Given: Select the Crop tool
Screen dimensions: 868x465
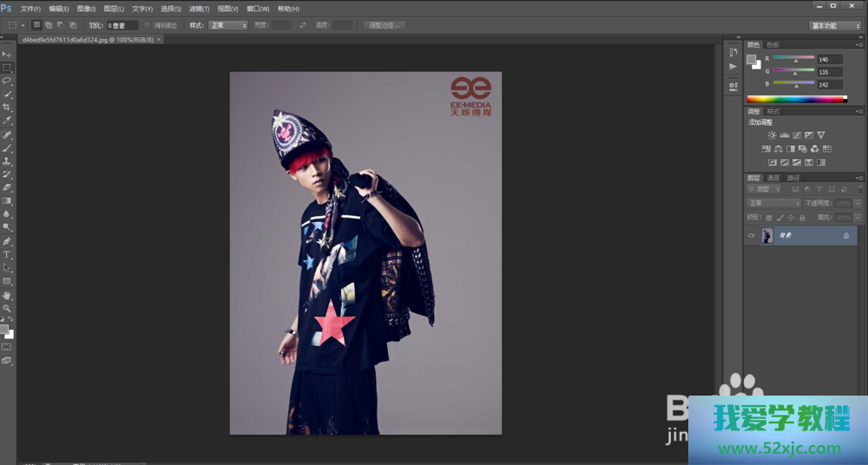Looking at the screenshot, I should 7,108.
